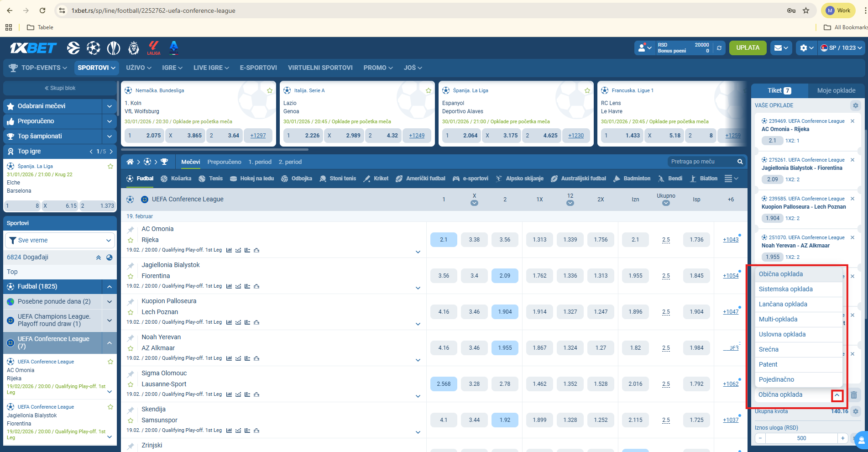Open bet slip settings gear beside VAŠE OPKLADE
868x452 pixels.
[x=855, y=105]
